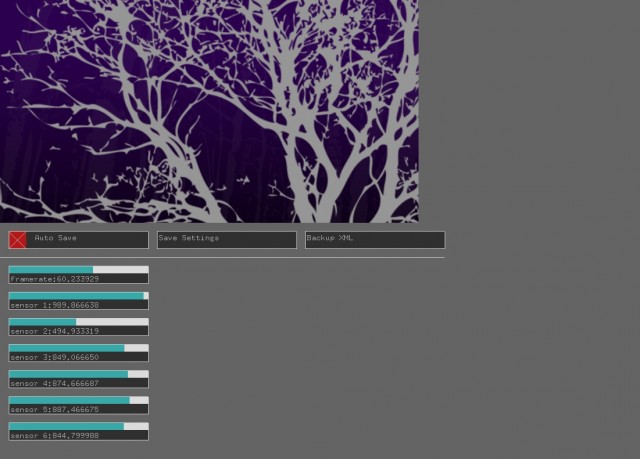The image size is (640, 459).
Task: Select the sensor 5:887.466675 value text
Action: pos(55,410)
